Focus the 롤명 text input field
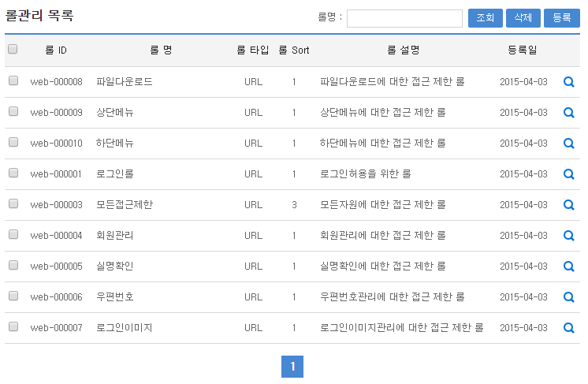 [404, 18]
